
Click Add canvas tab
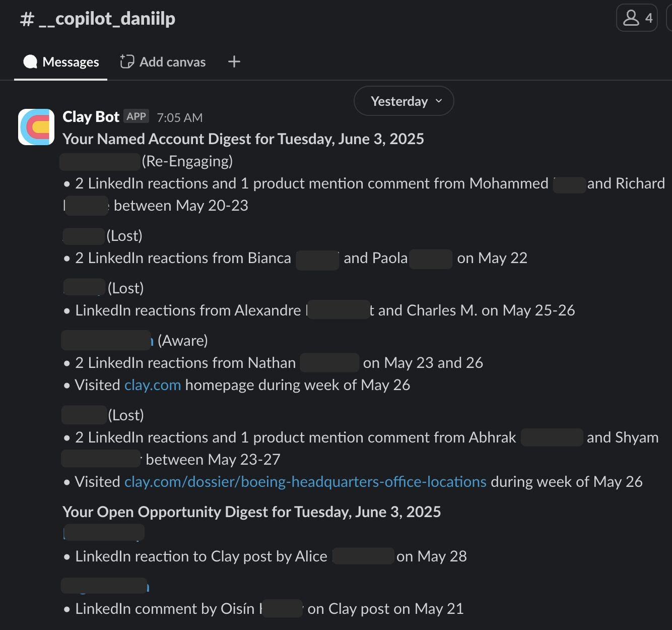coord(163,62)
